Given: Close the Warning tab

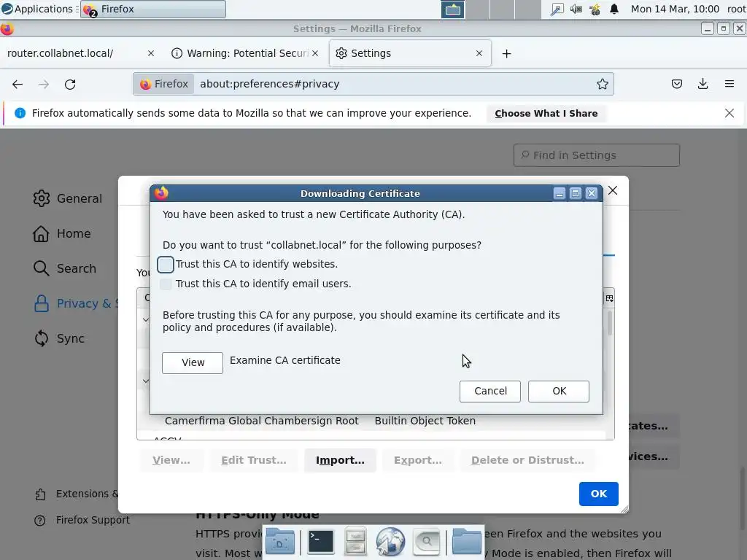Looking at the screenshot, I should 315,53.
